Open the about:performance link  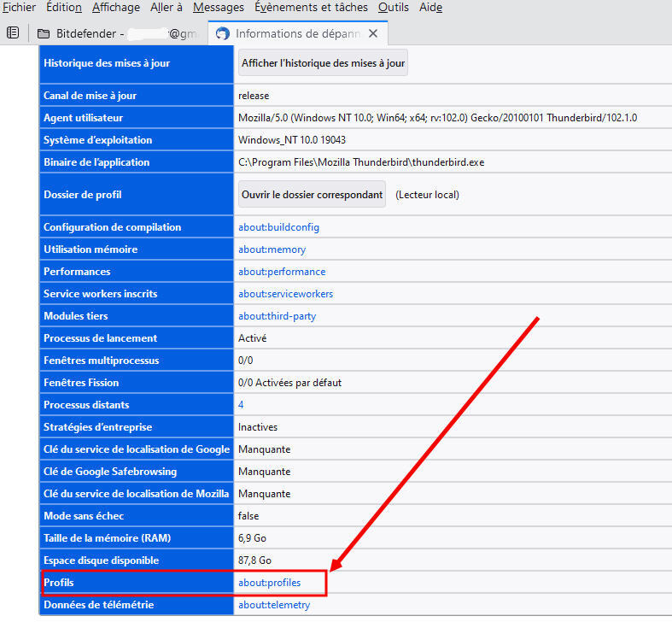pyautogui.click(x=282, y=272)
